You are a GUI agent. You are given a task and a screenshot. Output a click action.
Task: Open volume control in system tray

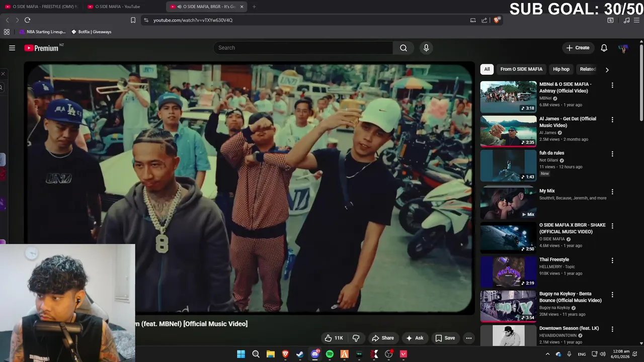point(603,354)
